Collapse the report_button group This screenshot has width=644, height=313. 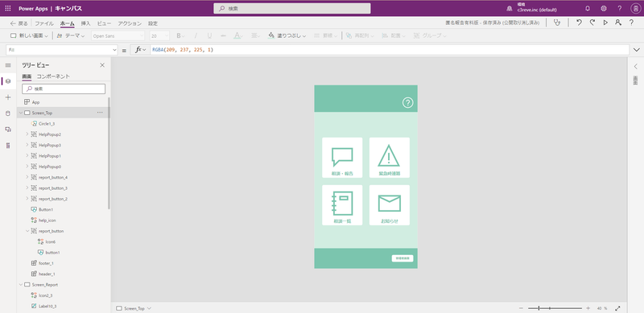[27, 231]
